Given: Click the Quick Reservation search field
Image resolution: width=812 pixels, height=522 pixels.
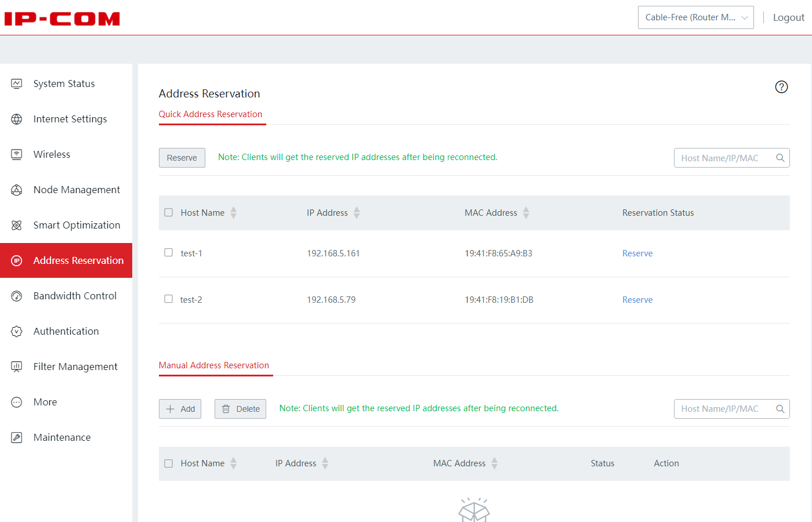Looking at the screenshot, I should (x=725, y=158).
